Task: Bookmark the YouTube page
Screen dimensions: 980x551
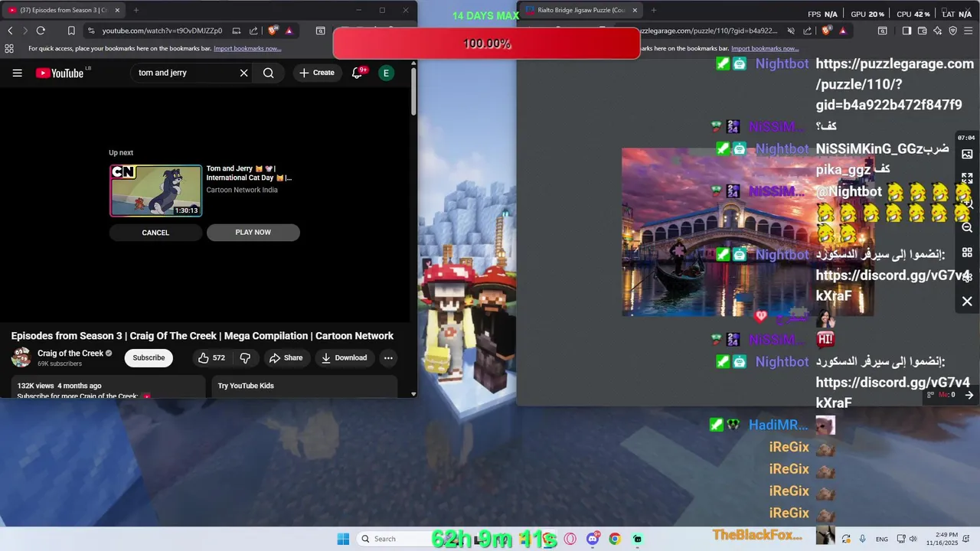Action: (71, 31)
